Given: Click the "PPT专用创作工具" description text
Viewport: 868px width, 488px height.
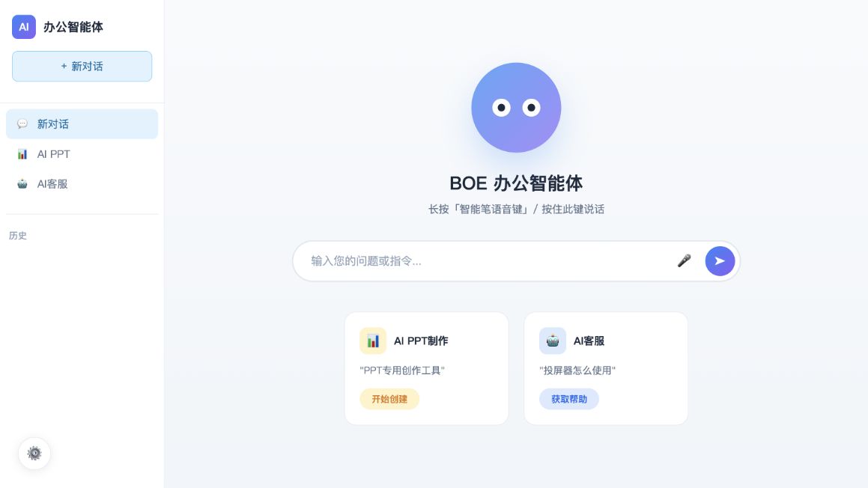Looking at the screenshot, I should [x=402, y=370].
